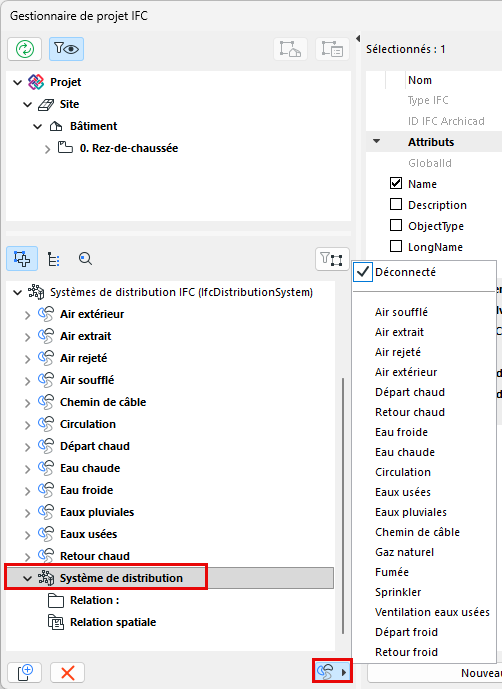Click the Air extérieur system icon
This screenshot has height=689, width=502.
[x=46, y=314]
